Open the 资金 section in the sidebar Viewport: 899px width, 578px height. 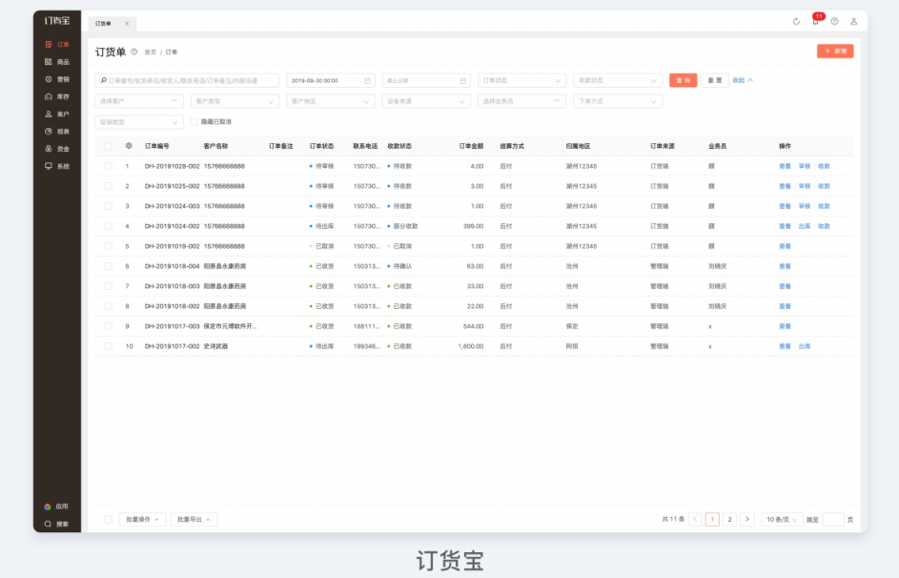coord(57,149)
